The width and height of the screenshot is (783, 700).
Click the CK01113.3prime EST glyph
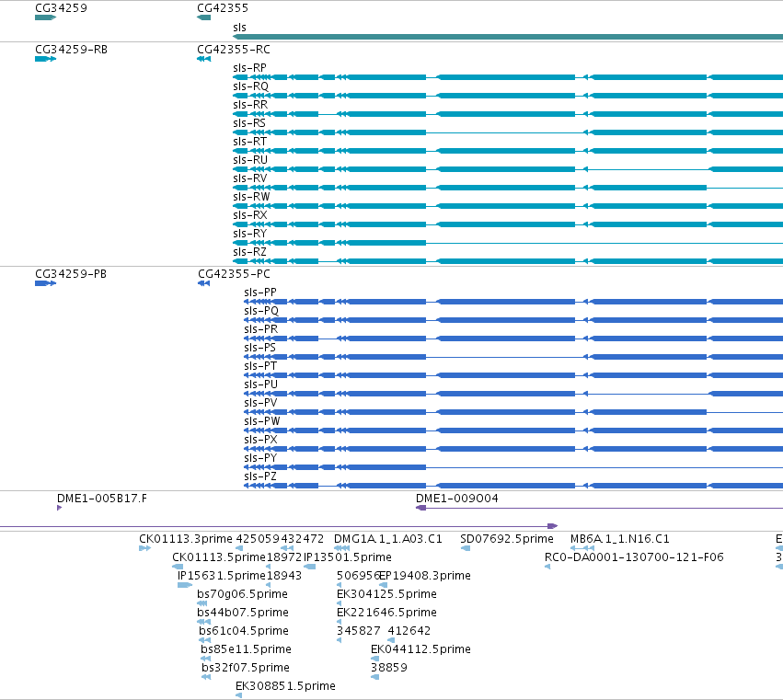144,548
